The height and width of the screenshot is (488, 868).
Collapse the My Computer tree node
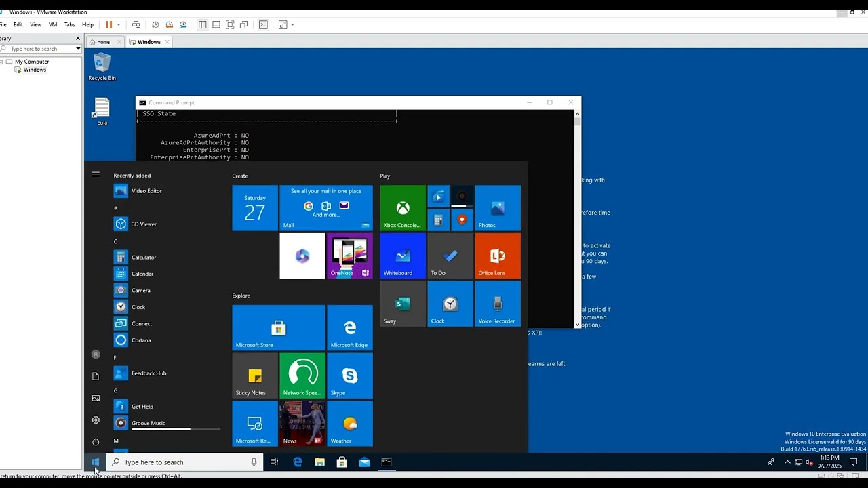pos(2,62)
